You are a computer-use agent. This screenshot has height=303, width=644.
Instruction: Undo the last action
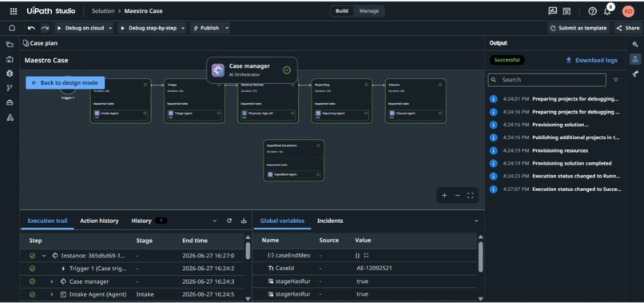click(32, 28)
